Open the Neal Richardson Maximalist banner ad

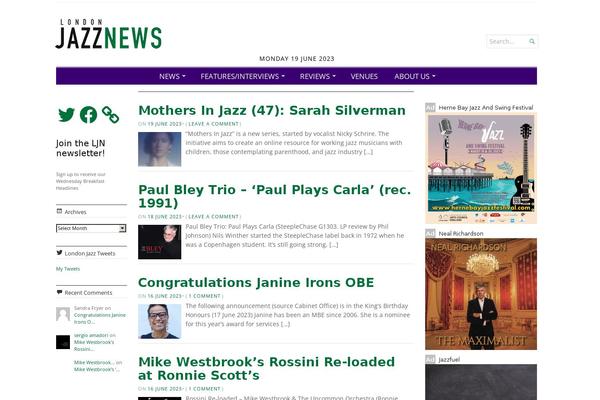(x=481, y=294)
